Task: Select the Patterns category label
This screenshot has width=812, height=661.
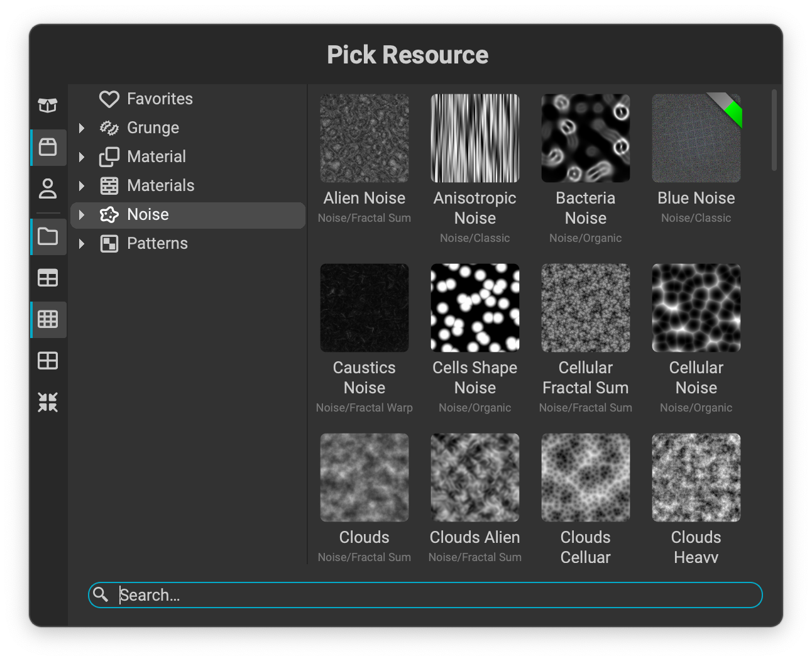Action: pyautogui.click(x=157, y=243)
